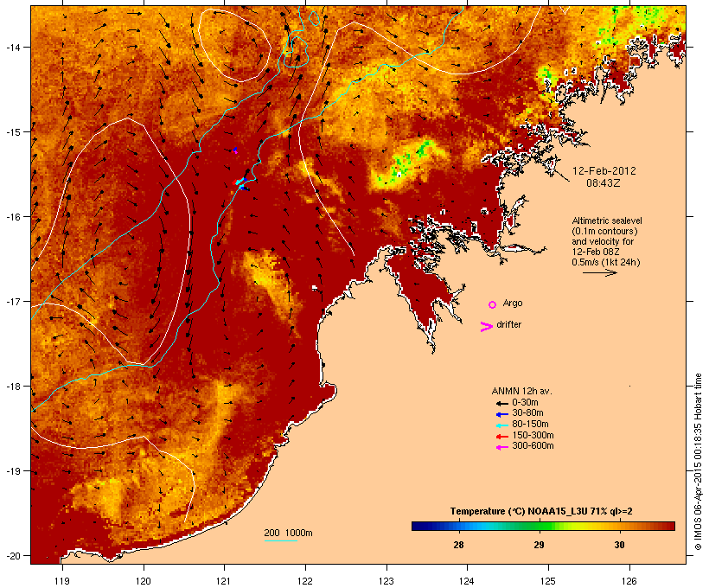Click the IMOS copyright timestamp text
The height and width of the screenshot is (588, 709).
coord(698,462)
